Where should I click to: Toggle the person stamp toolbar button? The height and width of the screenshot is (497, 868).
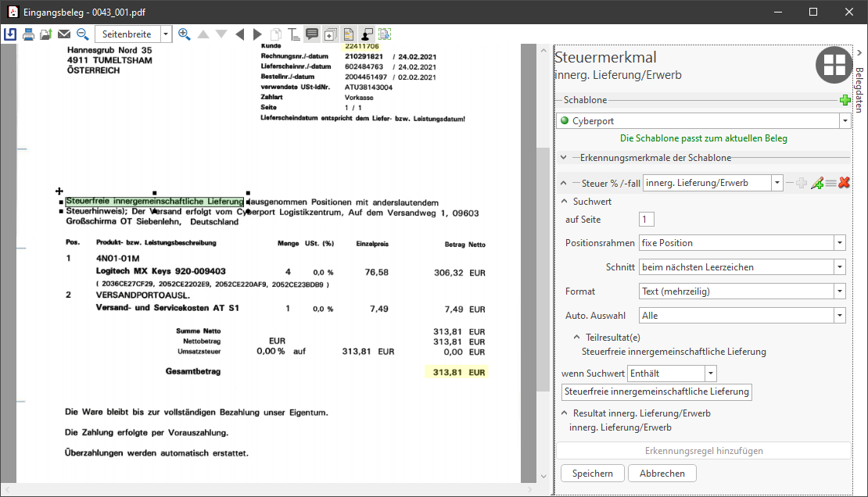click(x=366, y=34)
